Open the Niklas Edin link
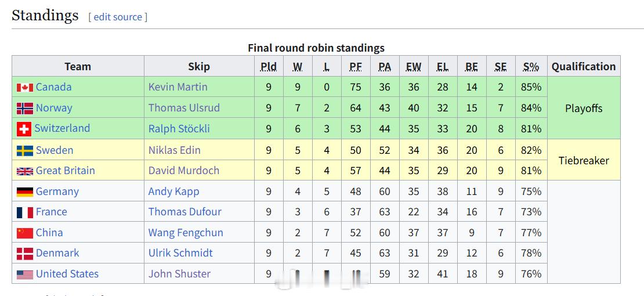The image size is (644, 296). [x=174, y=150]
